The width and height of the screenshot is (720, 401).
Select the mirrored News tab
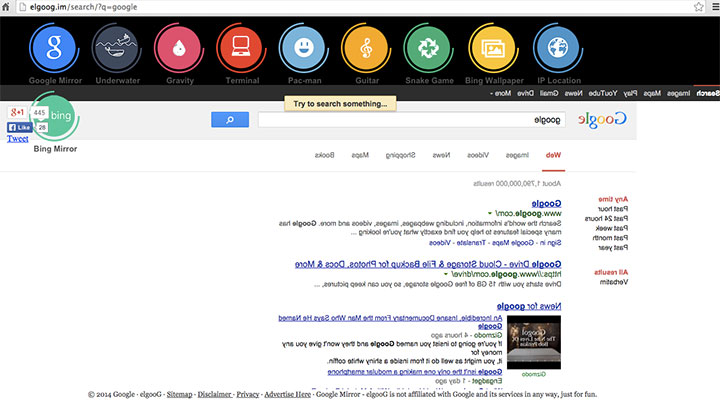point(441,155)
